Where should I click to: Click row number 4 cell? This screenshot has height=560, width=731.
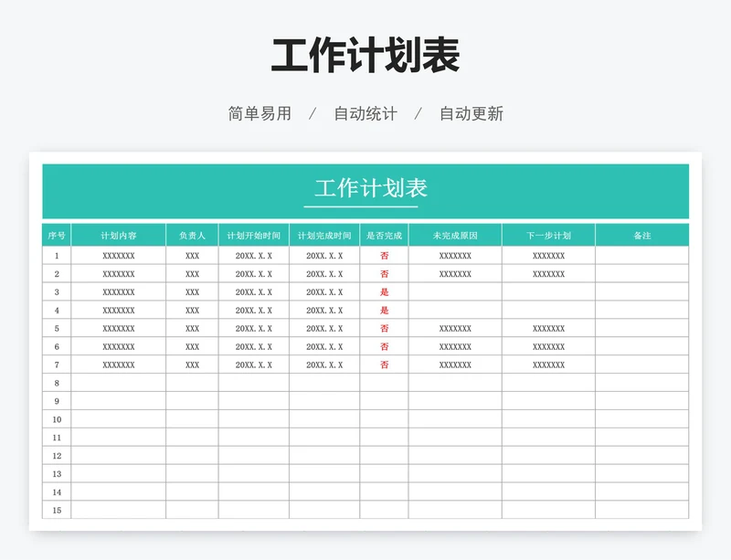(x=57, y=310)
